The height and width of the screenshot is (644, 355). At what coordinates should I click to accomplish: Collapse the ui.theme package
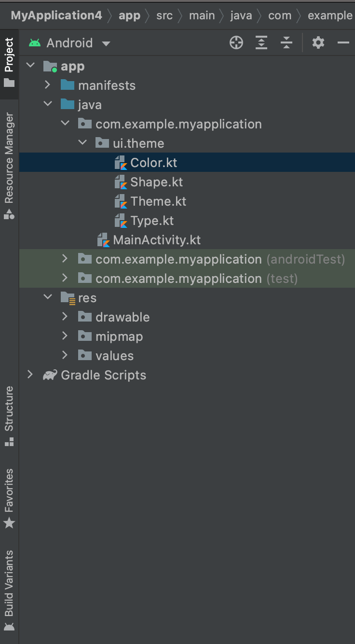pyautogui.click(x=82, y=143)
